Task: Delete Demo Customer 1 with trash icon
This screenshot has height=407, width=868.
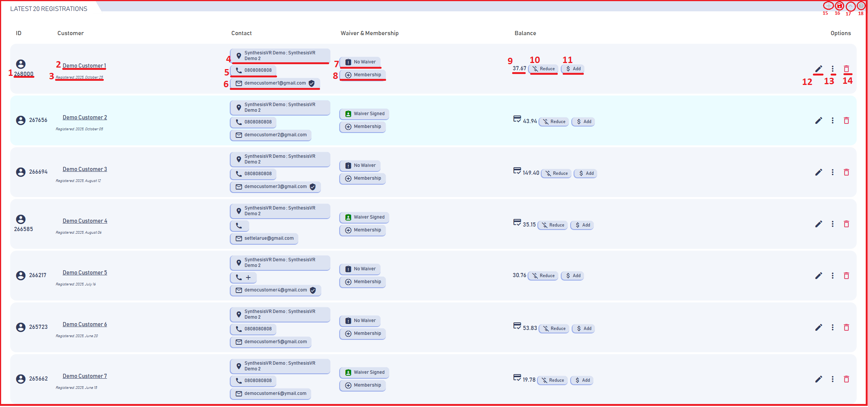Action: tap(846, 69)
